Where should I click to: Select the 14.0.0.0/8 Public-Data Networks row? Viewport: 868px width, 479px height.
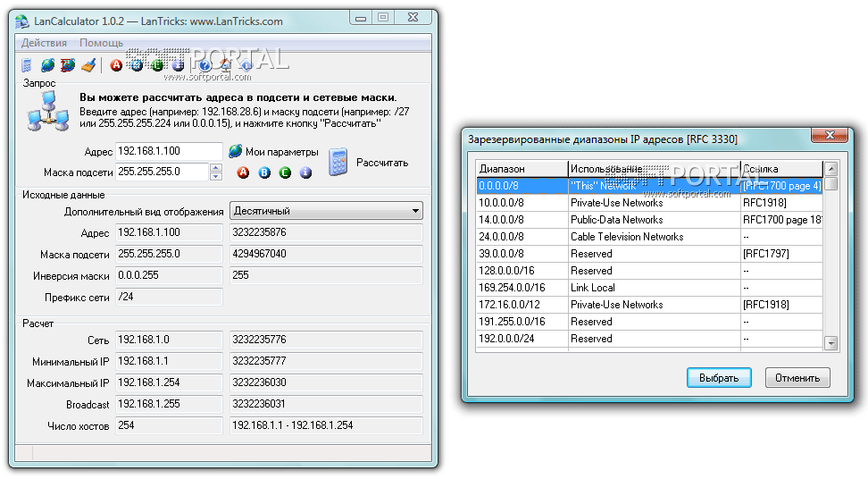(x=649, y=220)
